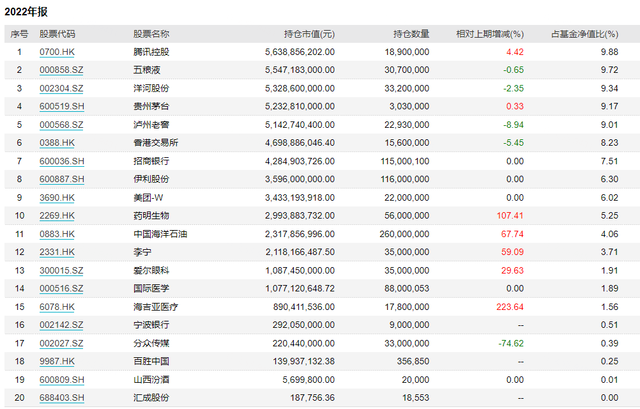Select stock name 中国海洋石油

pos(160,234)
